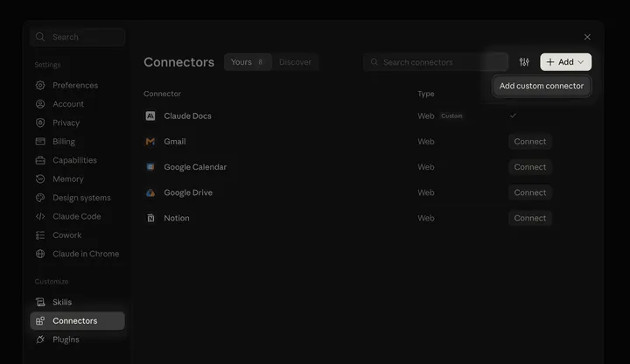Click the Billing card icon
Viewport: 630px width, 364px height.
[40, 142]
